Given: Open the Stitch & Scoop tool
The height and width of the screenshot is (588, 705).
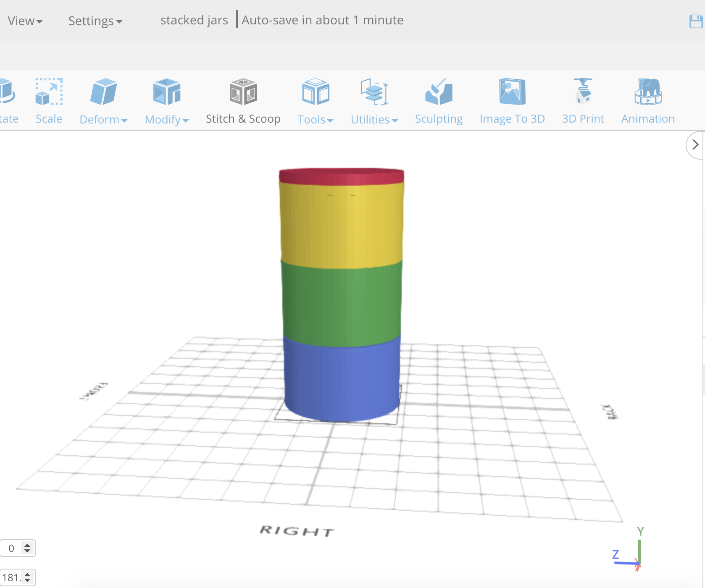Looking at the screenshot, I should click(243, 101).
